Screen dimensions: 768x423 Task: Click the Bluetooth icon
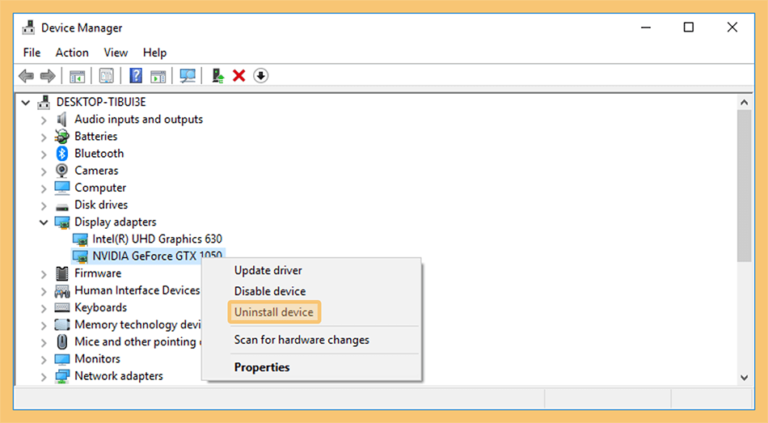[62, 153]
